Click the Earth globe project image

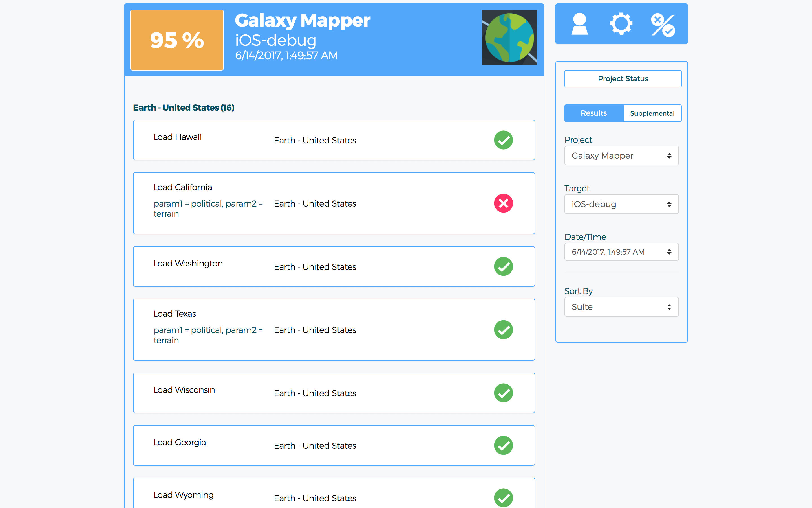pos(509,38)
